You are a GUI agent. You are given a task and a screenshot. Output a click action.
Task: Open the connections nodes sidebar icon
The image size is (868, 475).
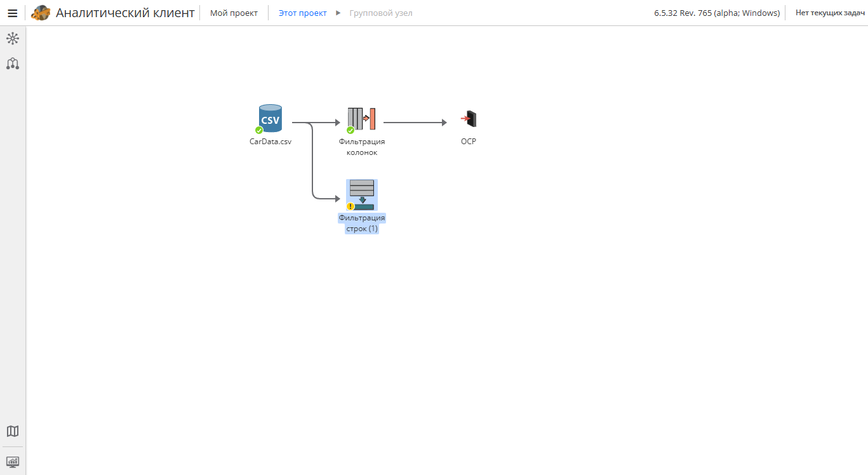pos(13,64)
